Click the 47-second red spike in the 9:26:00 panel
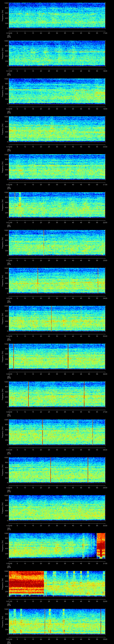This screenshot has width=114, height=644. (84, 394)
